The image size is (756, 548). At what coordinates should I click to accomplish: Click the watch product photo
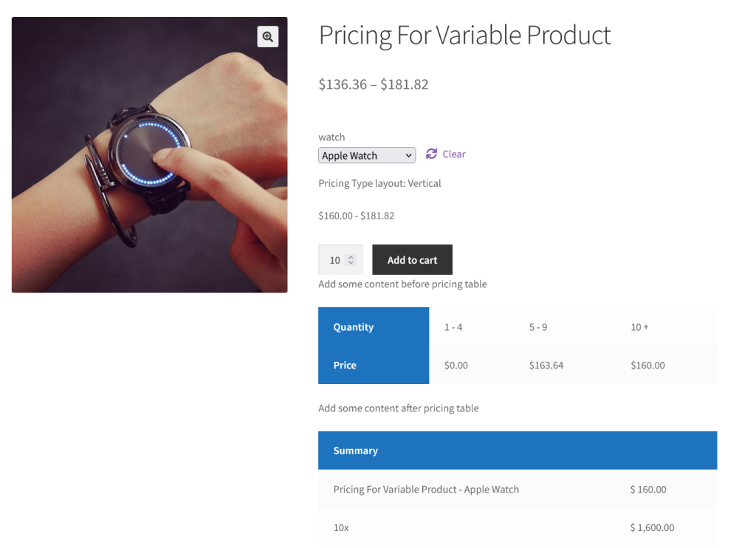[x=149, y=155]
